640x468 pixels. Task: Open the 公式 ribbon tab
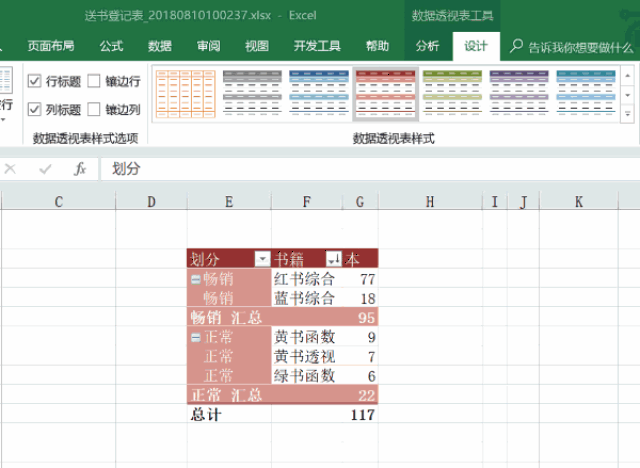[111, 46]
